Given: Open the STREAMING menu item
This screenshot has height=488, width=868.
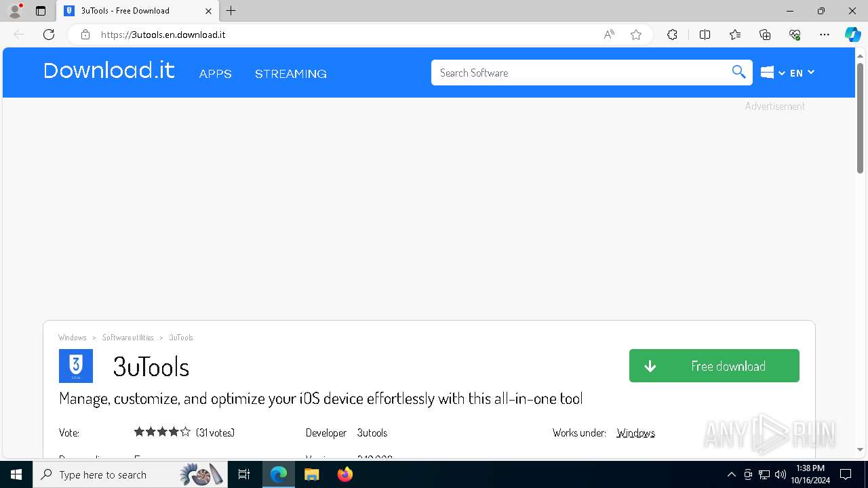Looking at the screenshot, I should [x=291, y=74].
